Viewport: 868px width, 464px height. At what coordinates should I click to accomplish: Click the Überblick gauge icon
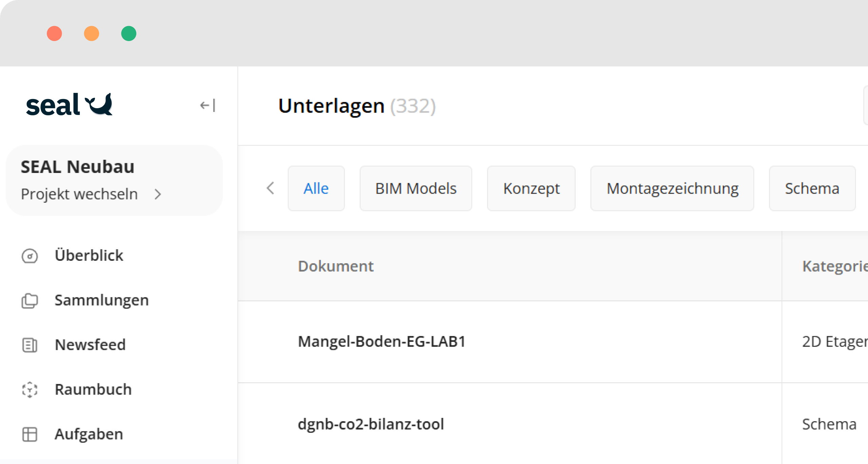[30, 256]
